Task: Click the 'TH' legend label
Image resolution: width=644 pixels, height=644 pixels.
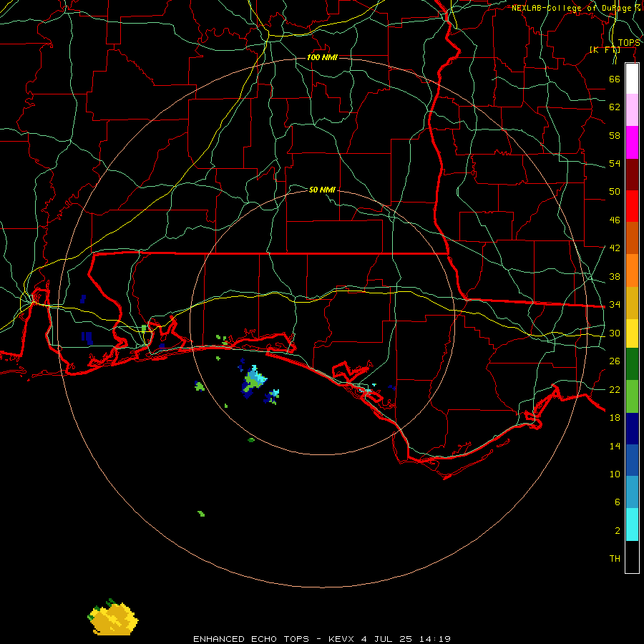Action: (x=615, y=559)
